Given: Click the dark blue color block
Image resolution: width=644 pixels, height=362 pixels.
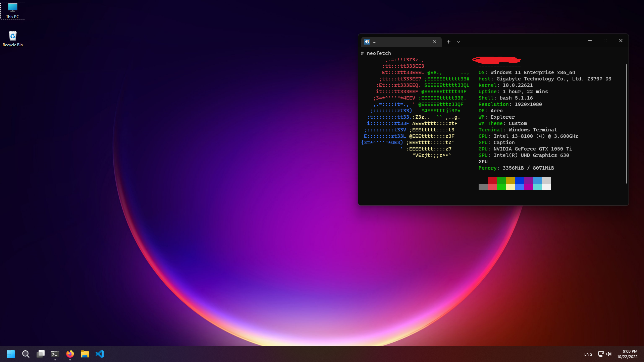Looking at the screenshot, I should tap(519, 180).
